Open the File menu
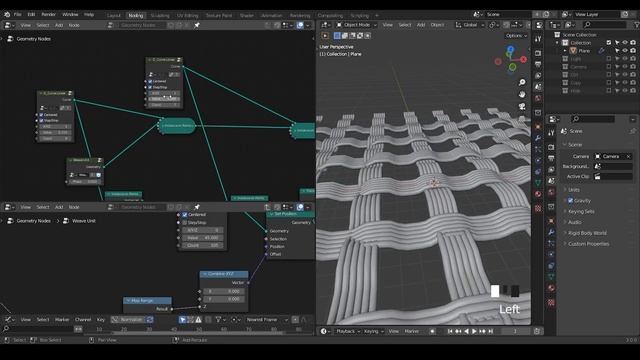The image size is (640, 360). click(x=18, y=14)
